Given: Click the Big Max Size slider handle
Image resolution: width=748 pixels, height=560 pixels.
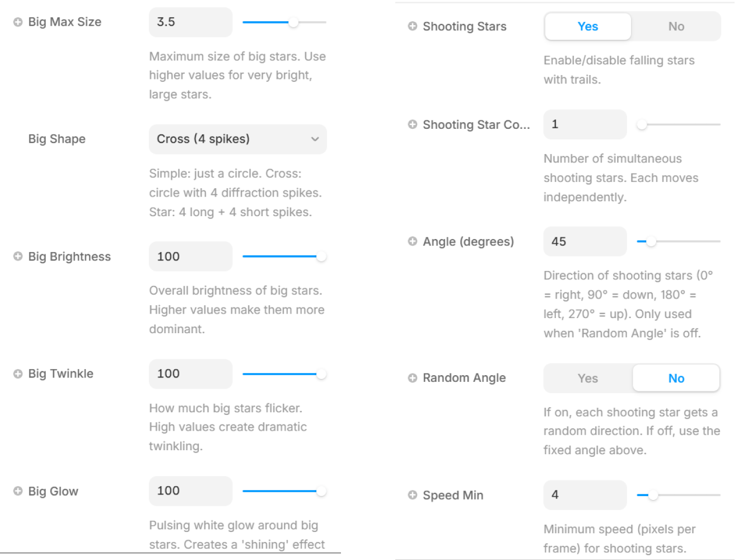Looking at the screenshot, I should click(x=293, y=22).
